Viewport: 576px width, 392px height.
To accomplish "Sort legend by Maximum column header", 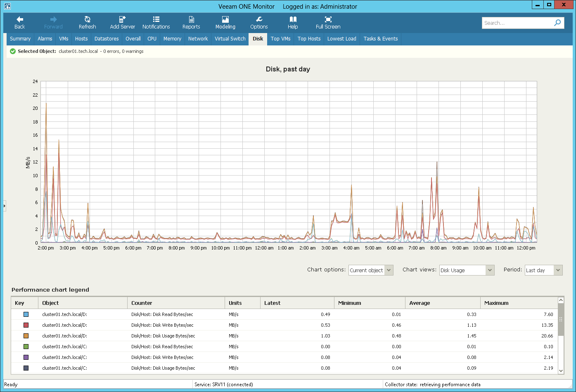I will tap(519, 303).
